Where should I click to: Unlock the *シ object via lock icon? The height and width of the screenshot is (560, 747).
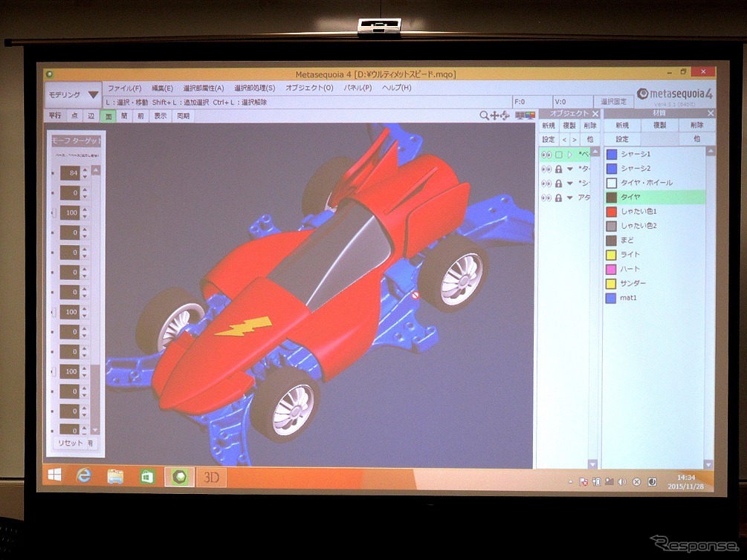coord(558,183)
